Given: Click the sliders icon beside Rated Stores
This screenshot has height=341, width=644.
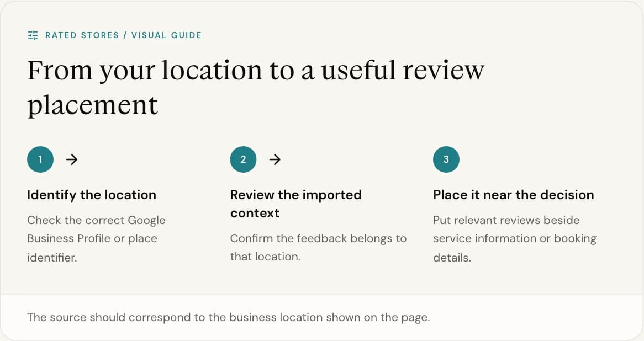Looking at the screenshot, I should coord(33,35).
